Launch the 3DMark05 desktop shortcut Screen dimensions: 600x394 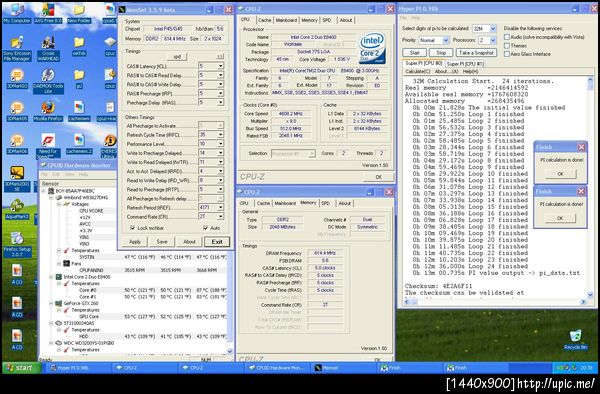click(x=17, y=111)
